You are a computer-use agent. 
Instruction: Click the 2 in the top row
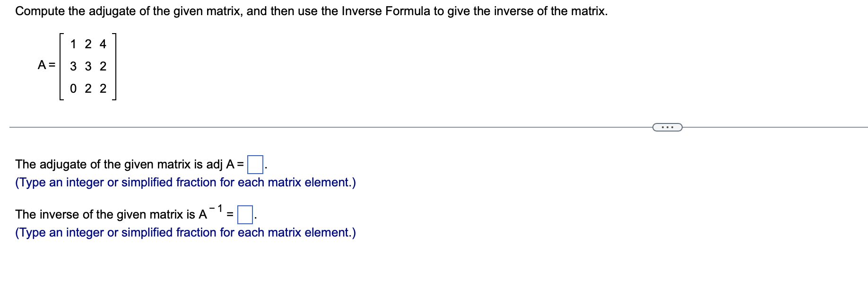tap(88, 44)
